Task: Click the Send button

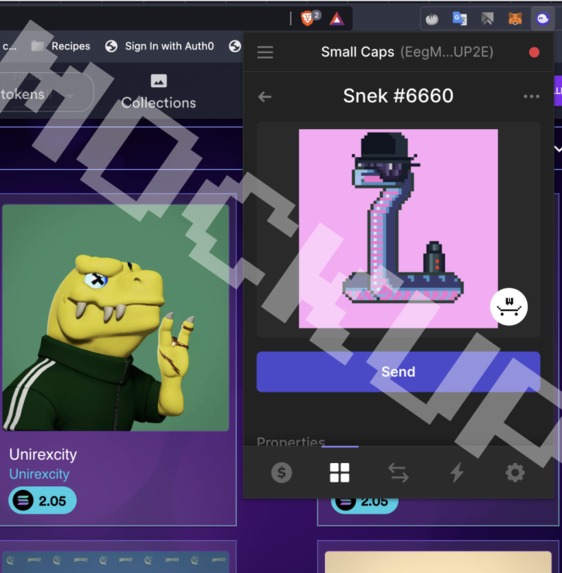Action: (398, 372)
